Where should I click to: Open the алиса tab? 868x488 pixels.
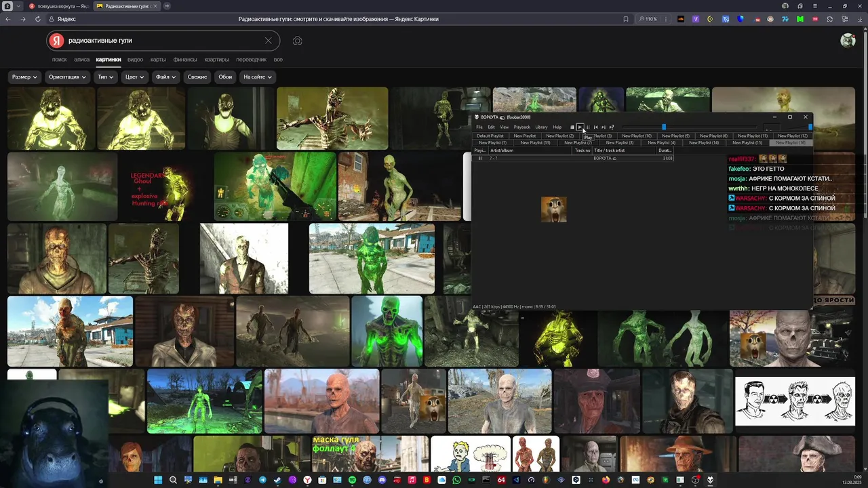pyautogui.click(x=81, y=60)
